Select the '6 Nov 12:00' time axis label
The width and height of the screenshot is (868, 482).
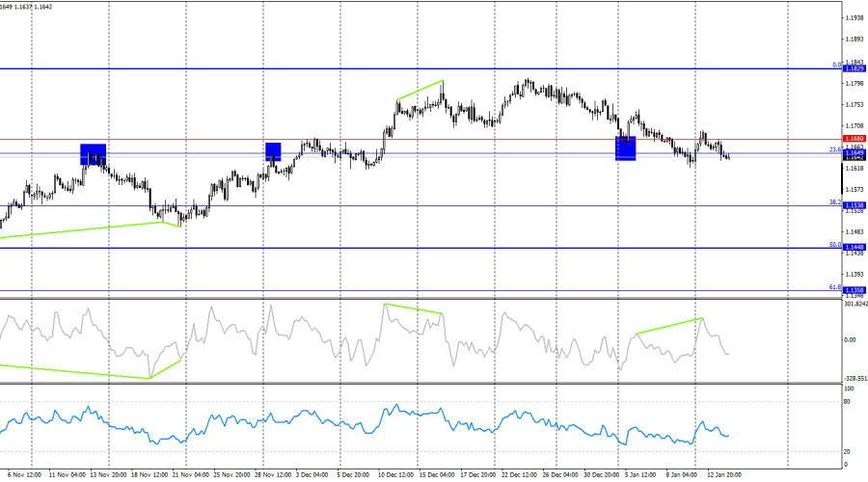point(23,474)
